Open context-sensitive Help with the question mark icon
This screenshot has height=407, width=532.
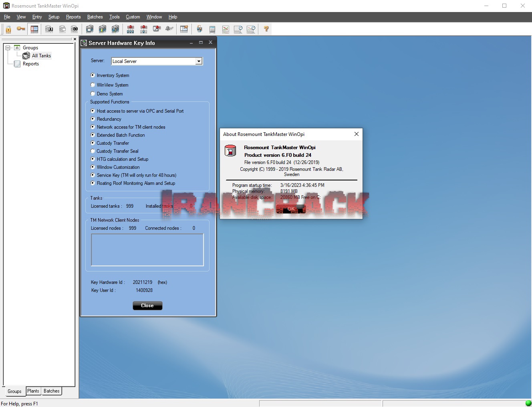[x=266, y=29]
